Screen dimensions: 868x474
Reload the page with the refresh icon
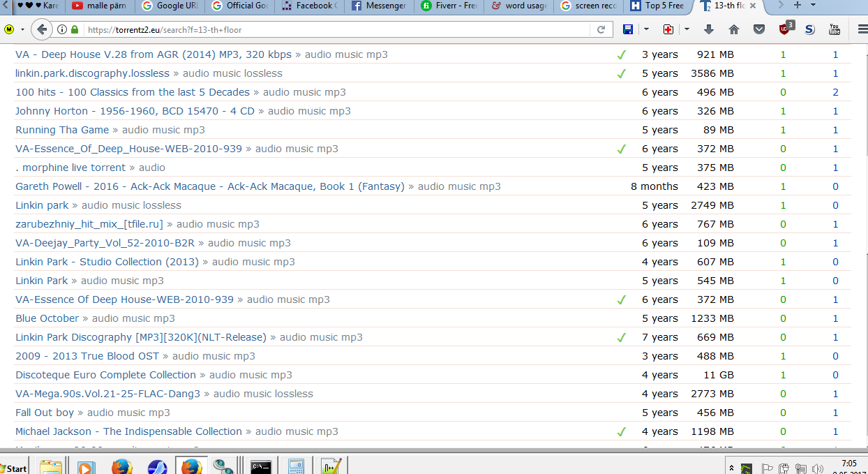[601, 30]
